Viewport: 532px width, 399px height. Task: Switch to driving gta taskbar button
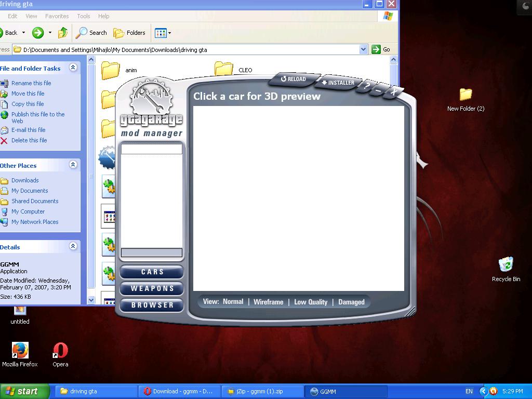coord(96,391)
